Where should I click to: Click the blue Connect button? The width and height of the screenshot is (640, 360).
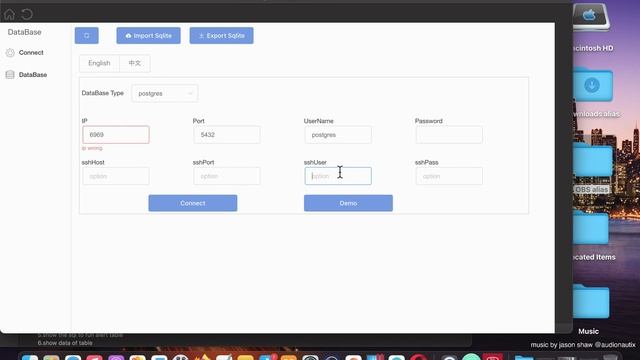pos(193,203)
